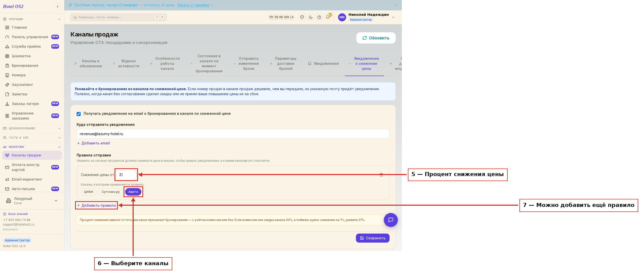Switch to Отправить изменение брони tab

[246, 64]
